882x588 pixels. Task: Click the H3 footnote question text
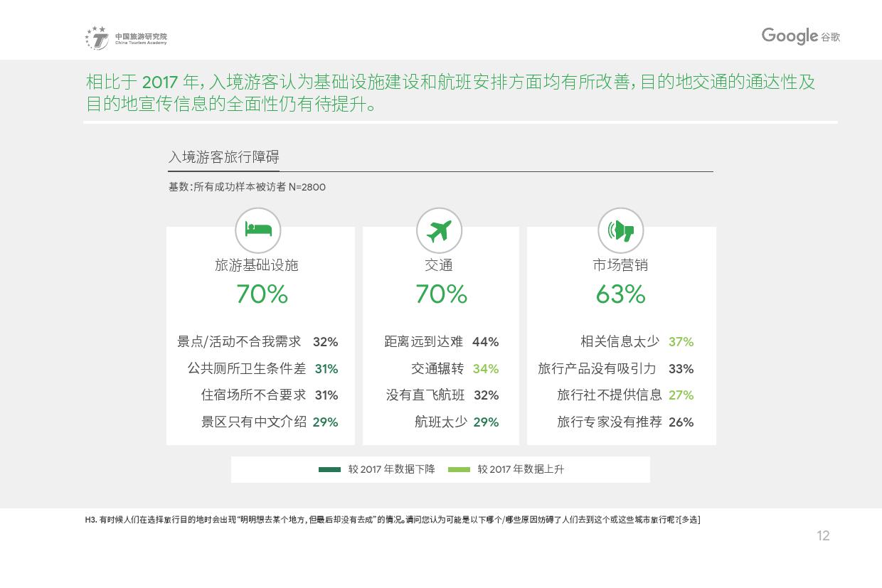[x=392, y=520]
